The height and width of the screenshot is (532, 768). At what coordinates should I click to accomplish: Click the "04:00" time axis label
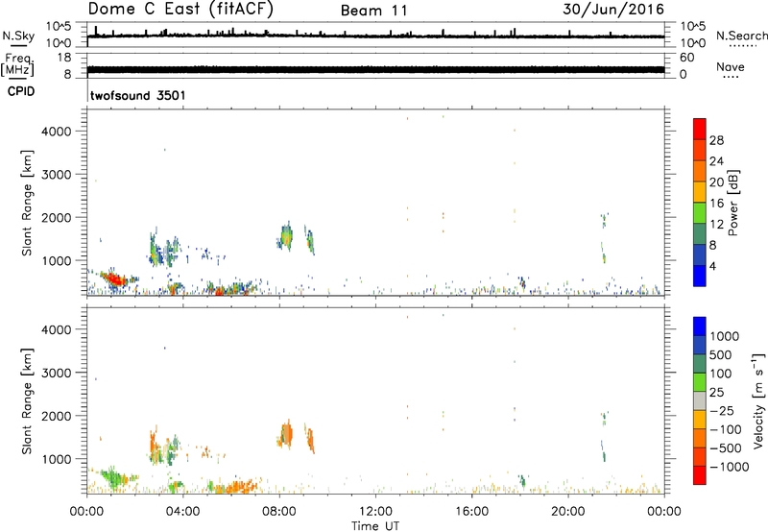(x=182, y=512)
